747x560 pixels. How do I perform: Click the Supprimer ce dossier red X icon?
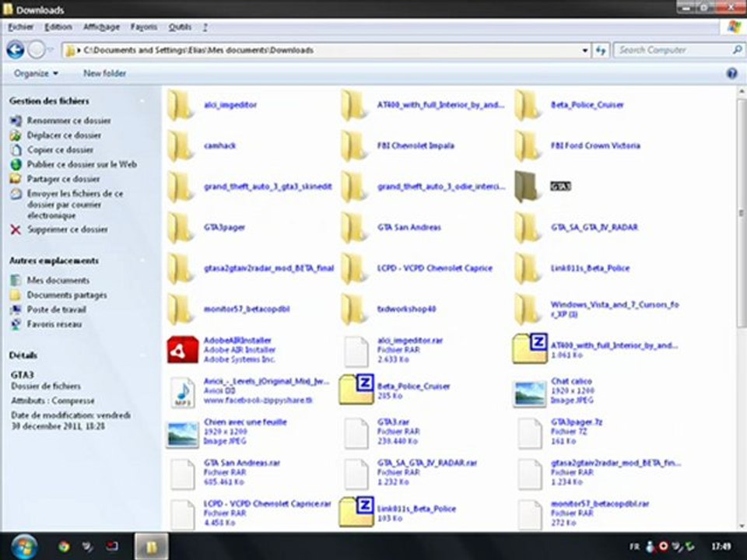coord(16,230)
